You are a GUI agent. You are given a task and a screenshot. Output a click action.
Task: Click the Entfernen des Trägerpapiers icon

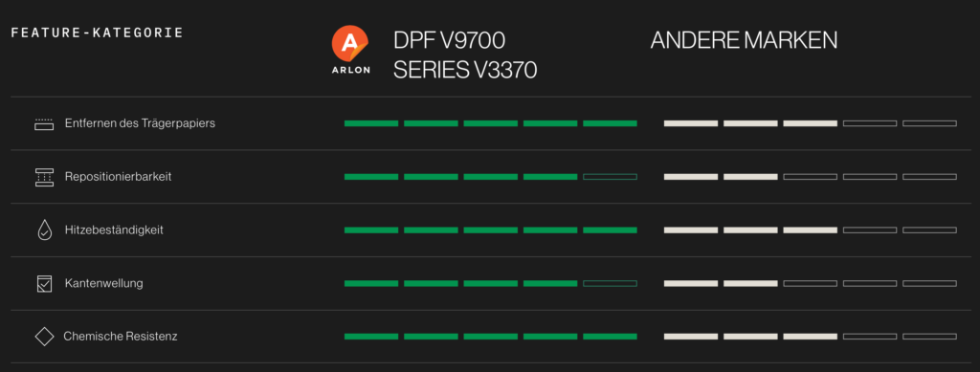click(x=44, y=123)
